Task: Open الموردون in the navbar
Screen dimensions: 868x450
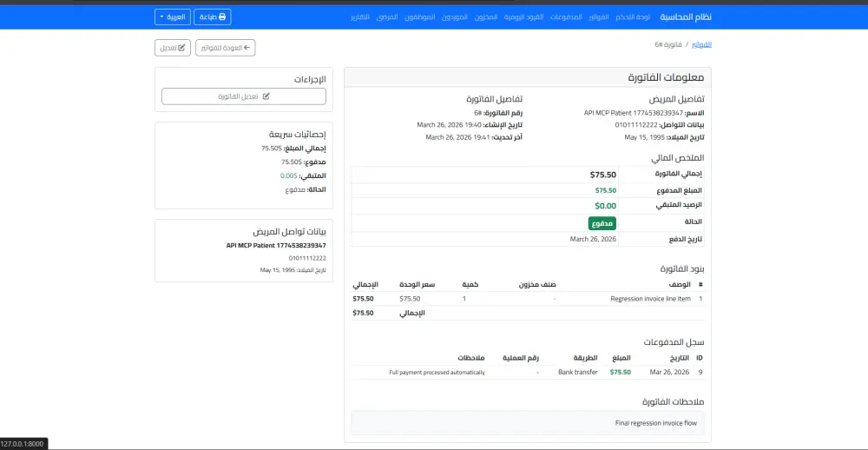Action: point(455,17)
